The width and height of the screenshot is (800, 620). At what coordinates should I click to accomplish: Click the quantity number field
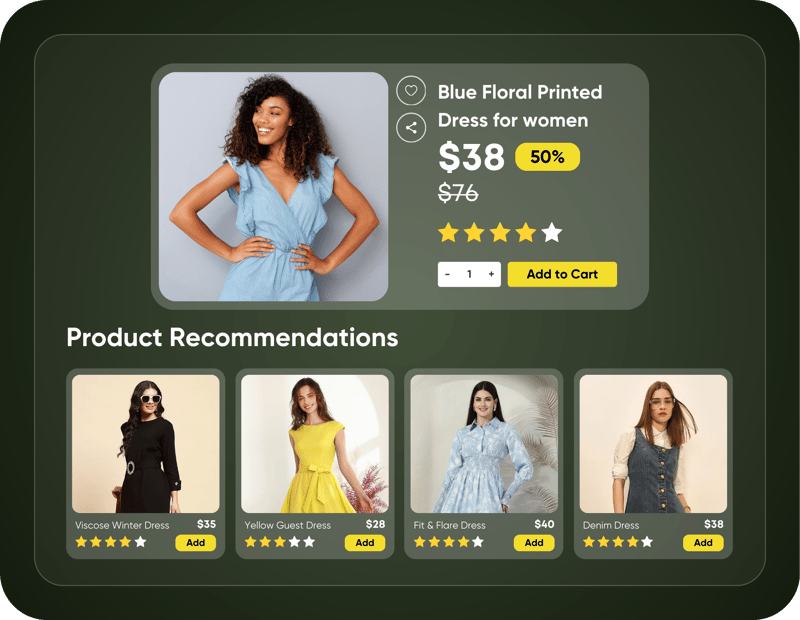pyautogui.click(x=469, y=275)
